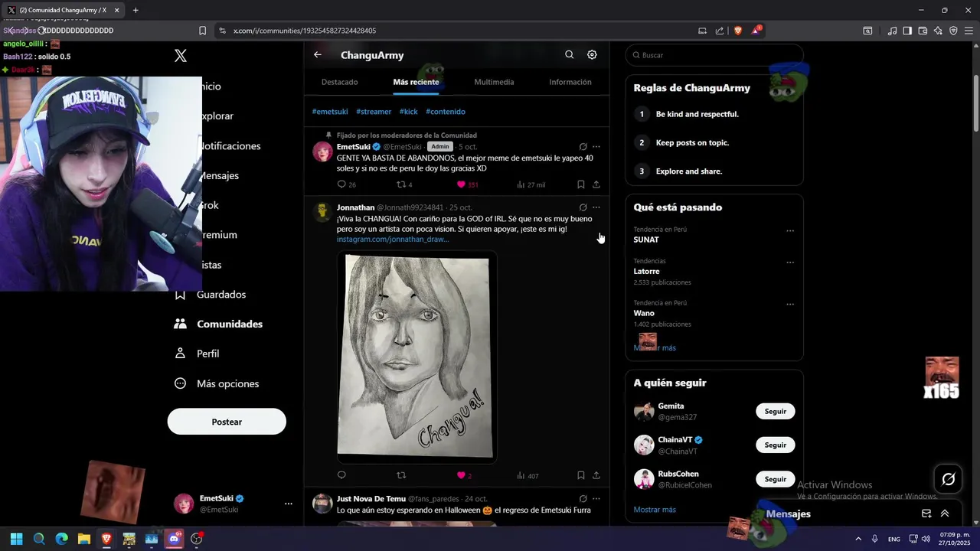Image resolution: width=980 pixels, height=551 pixels.
Task: Reply to Jonnathan's drawing post
Action: tap(341, 475)
